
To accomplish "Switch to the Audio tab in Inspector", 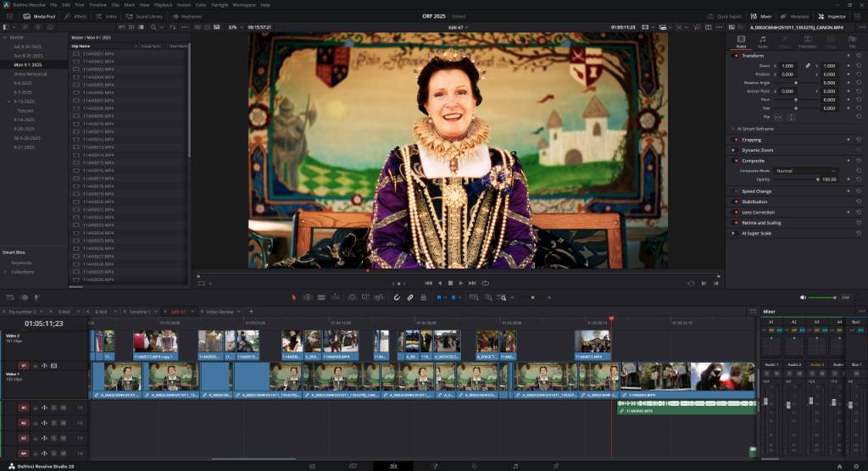I will (x=762, y=42).
